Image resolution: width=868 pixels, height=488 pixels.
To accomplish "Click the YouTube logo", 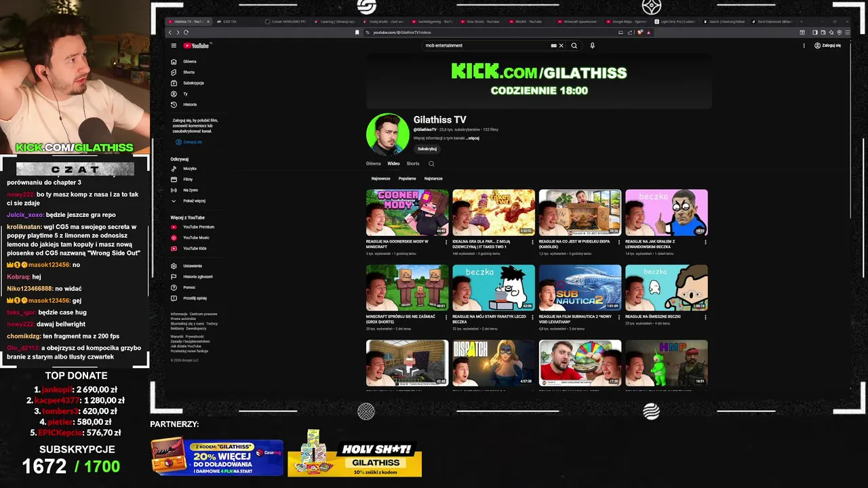I will tap(197, 45).
